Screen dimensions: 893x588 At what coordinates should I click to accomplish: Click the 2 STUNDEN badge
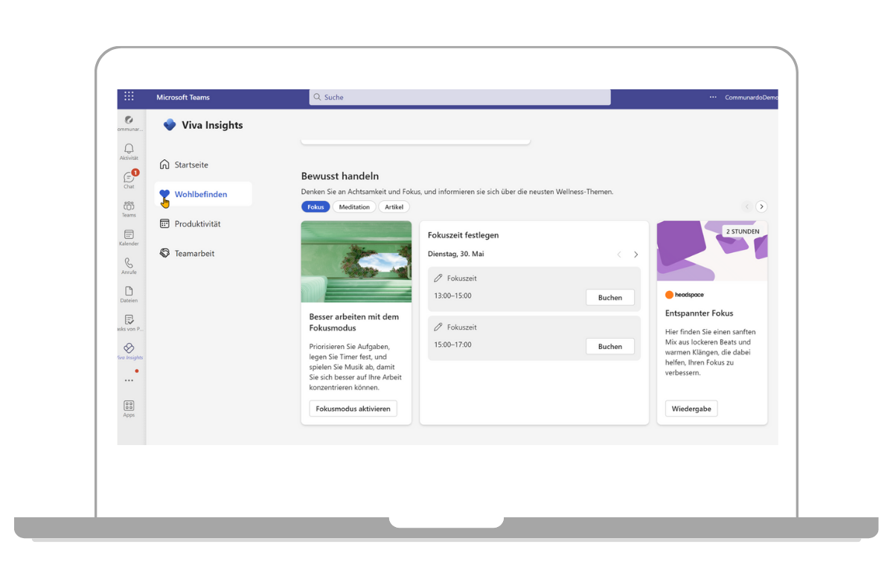coord(743,231)
